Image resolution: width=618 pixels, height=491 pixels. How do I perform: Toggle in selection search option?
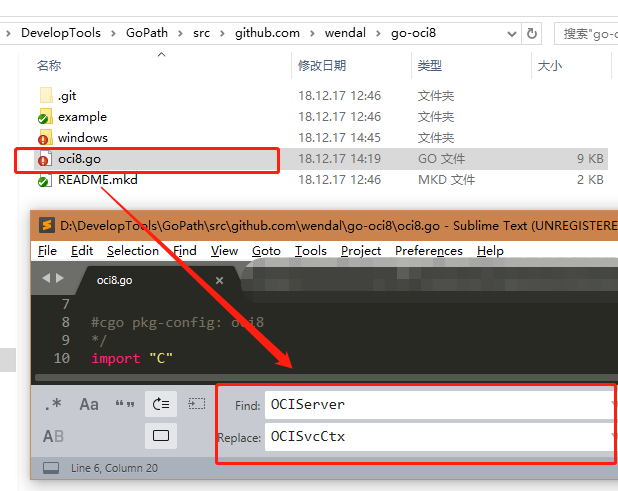coord(197,404)
